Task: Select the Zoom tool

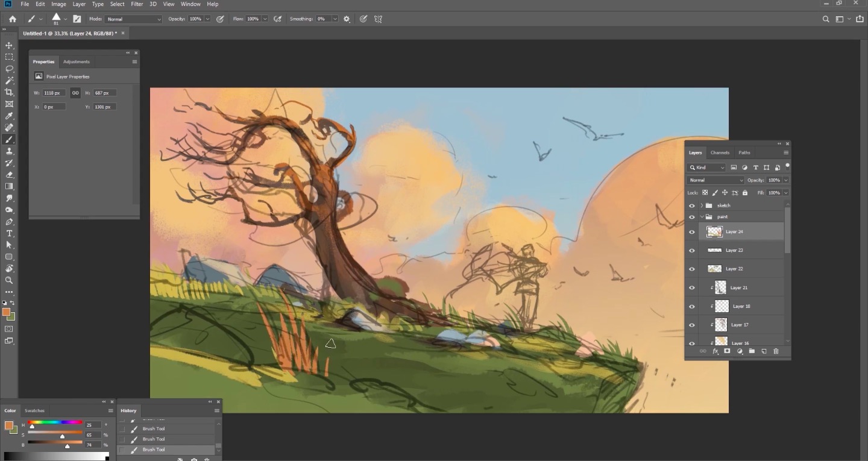Action: point(9,280)
